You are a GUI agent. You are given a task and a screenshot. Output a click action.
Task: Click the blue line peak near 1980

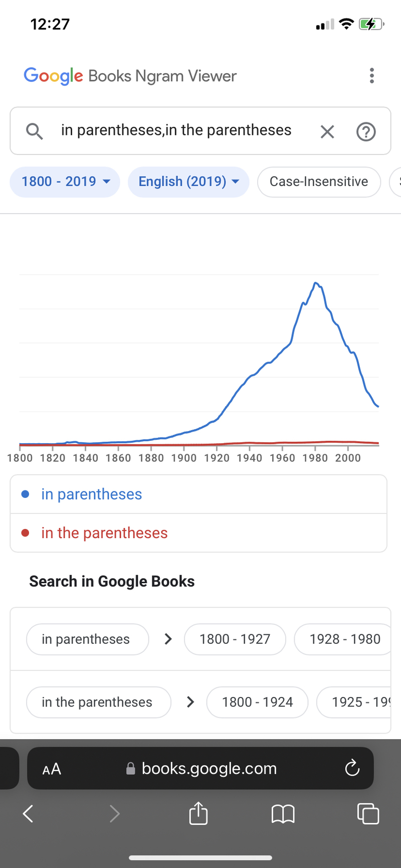pyautogui.click(x=316, y=283)
